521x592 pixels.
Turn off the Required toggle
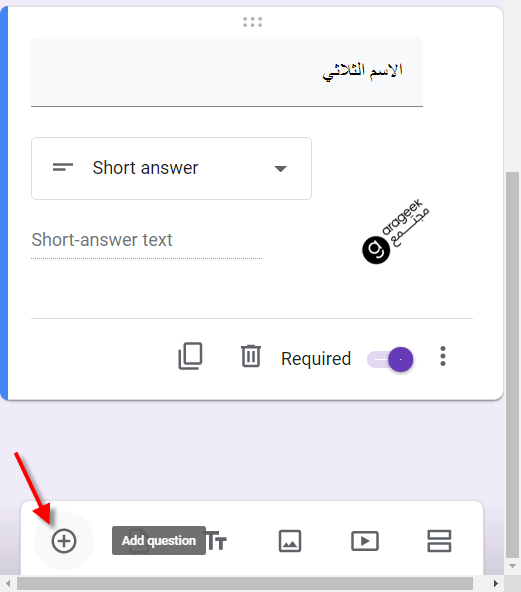tap(390, 359)
